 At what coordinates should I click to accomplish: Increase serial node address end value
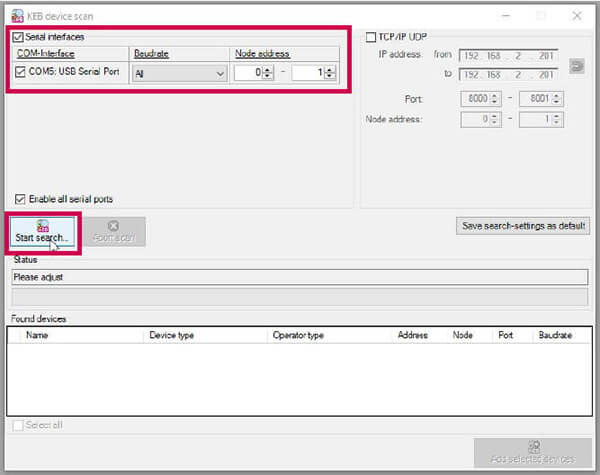tap(330, 69)
